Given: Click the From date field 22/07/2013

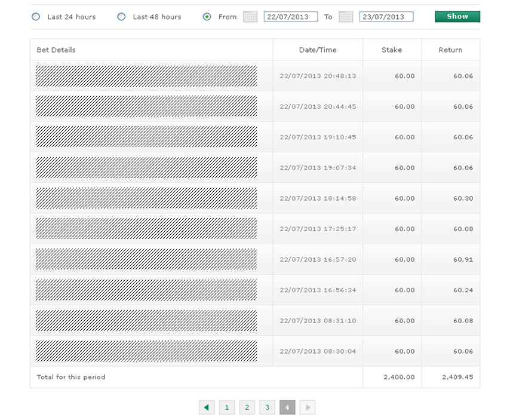Looking at the screenshot, I should (290, 17).
